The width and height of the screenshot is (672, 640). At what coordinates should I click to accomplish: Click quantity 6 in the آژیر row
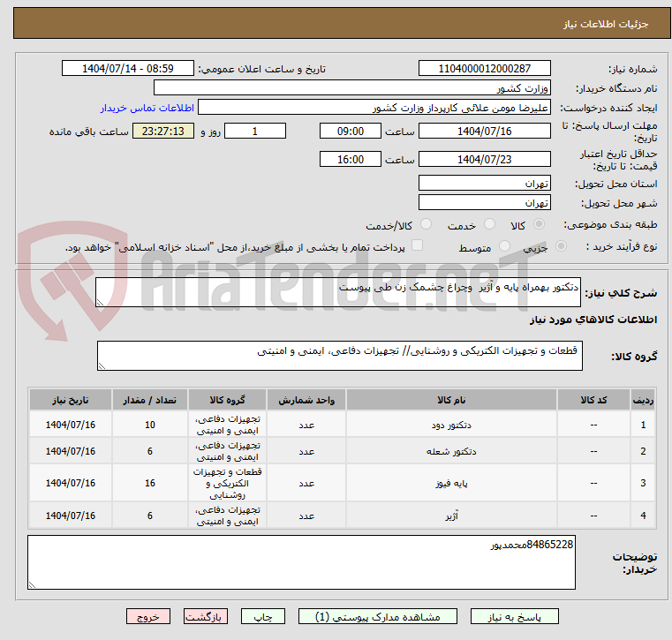[x=149, y=516]
